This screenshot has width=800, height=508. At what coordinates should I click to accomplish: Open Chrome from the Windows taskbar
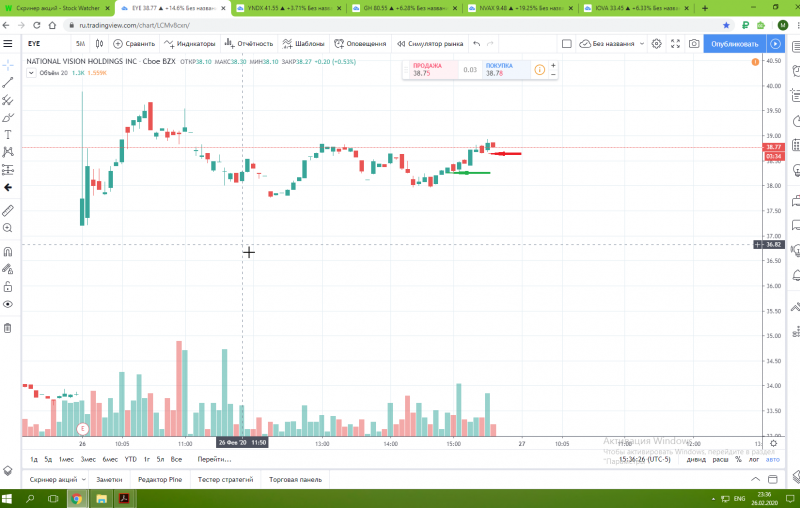pyautogui.click(x=76, y=499)
